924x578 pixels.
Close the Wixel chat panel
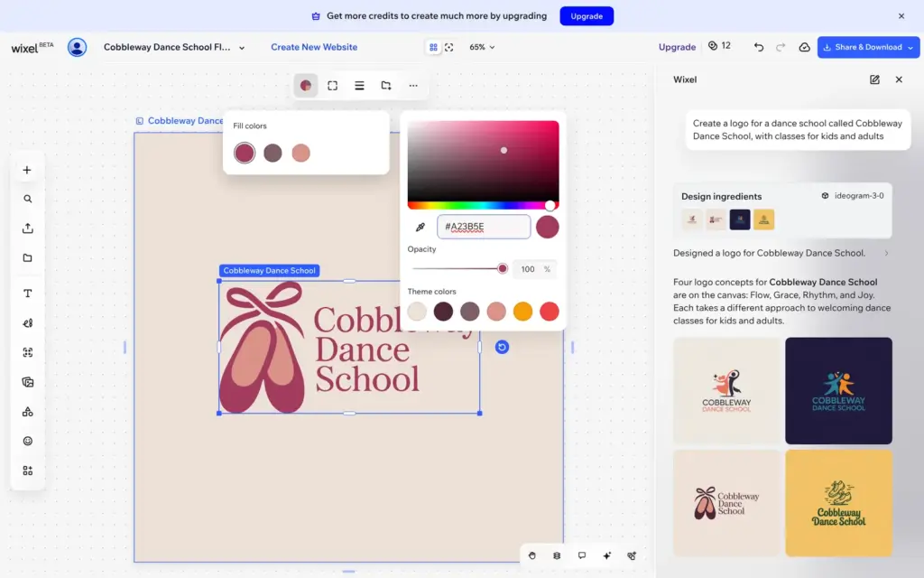pyautogui.click(x=899, y=79)
